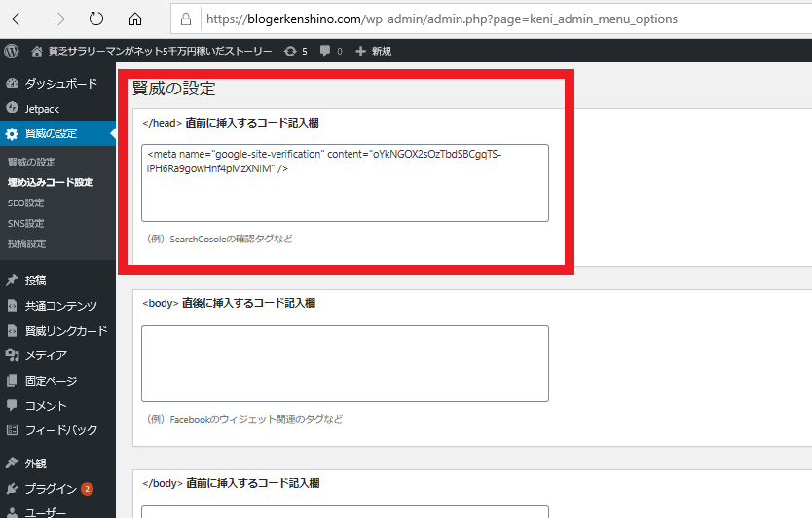This screenshot has height=518, width=812.
Task: Click the form icon beside フィードバック
Action: pyautogui.click(x=12, y=429)
